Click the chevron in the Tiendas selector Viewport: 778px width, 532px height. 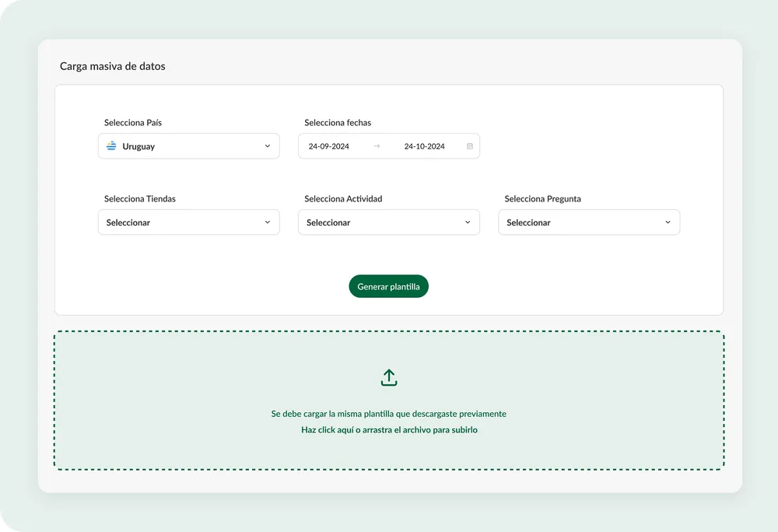268,222
